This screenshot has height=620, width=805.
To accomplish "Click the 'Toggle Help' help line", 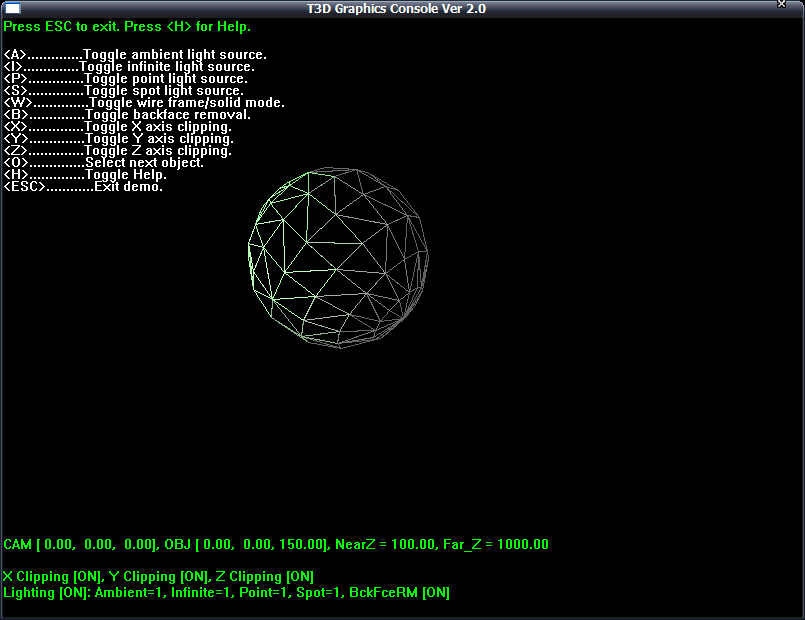I will (x=85, y=175).
